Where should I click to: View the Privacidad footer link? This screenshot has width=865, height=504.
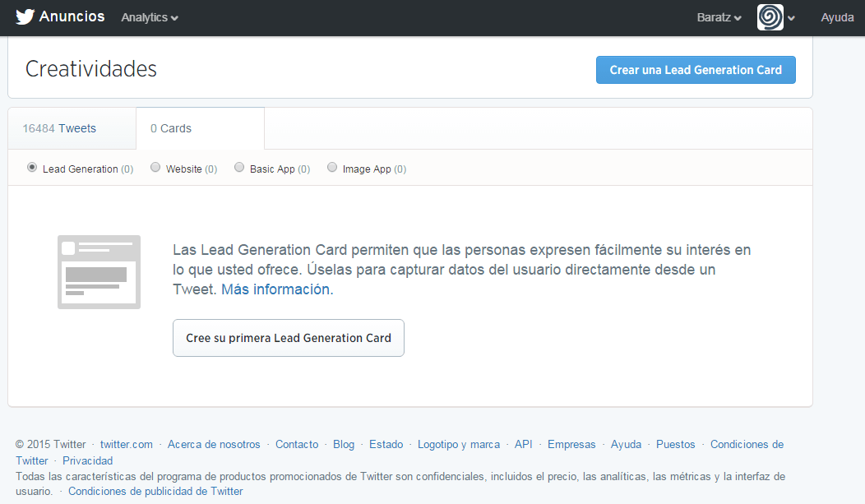88,461
